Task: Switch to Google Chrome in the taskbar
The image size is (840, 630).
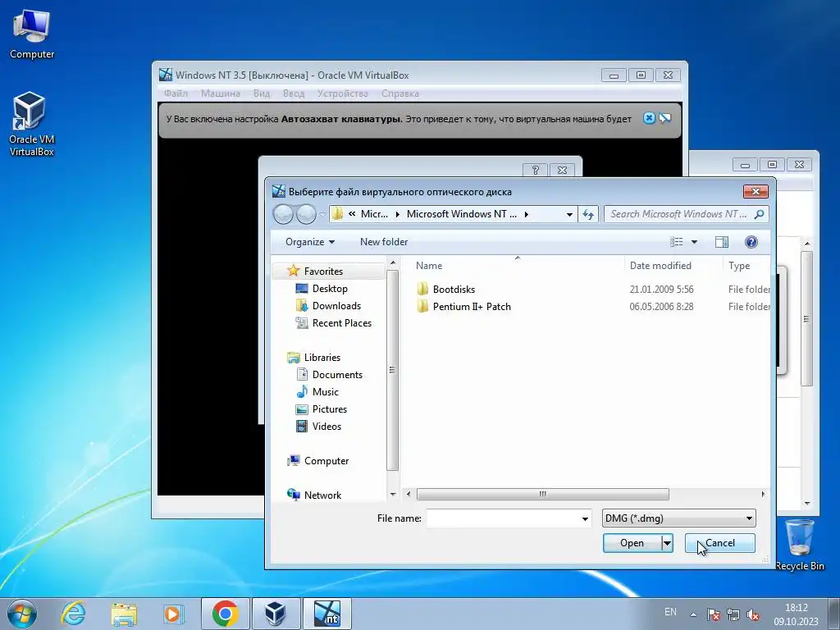Action: pyautogui.click(x=225, y=614)
